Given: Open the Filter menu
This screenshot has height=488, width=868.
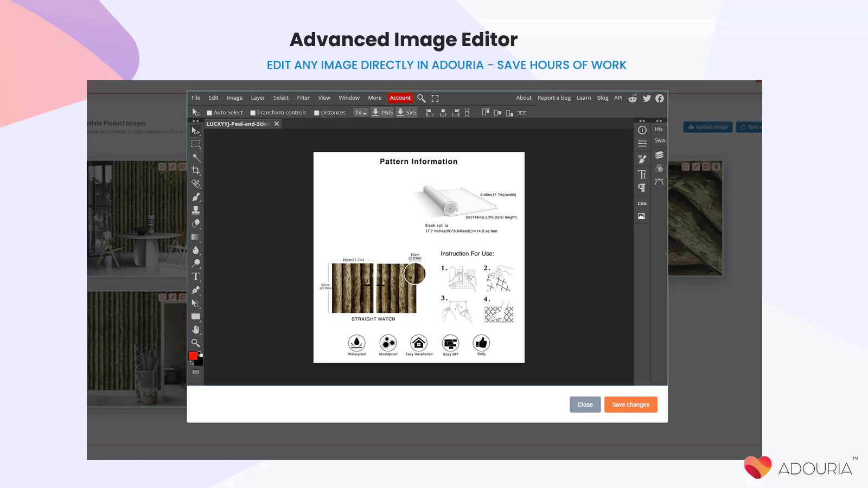Looking at the screenshot, I should click(x=303, y=98).
